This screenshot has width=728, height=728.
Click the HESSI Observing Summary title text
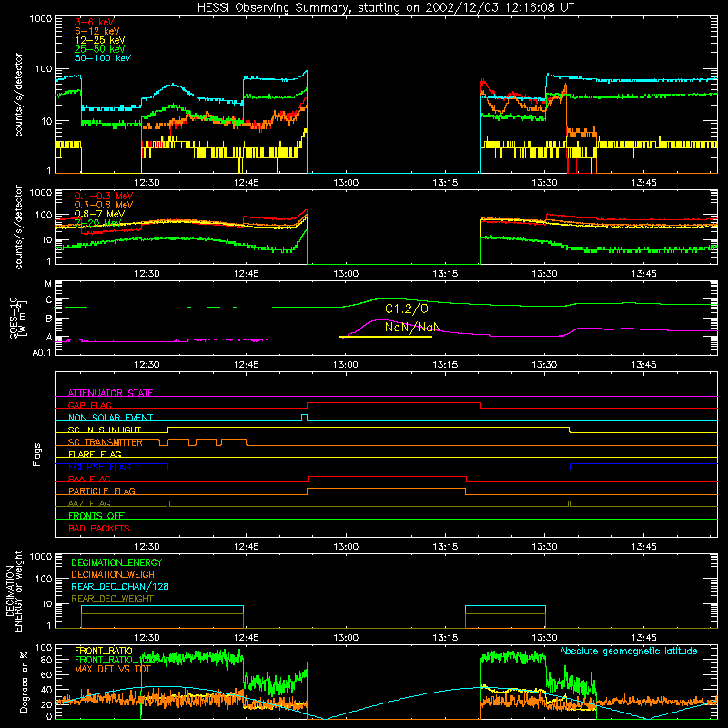385,8
